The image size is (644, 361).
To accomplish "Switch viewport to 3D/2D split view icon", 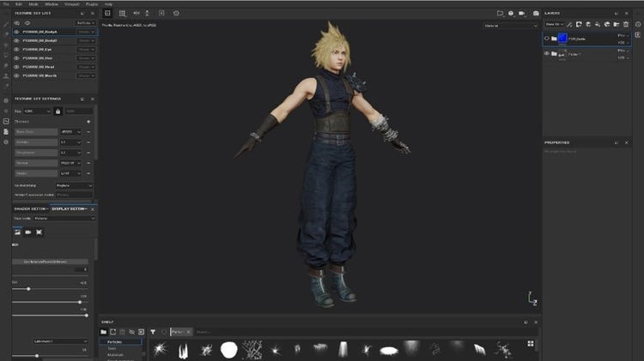I will pos(107,13).
